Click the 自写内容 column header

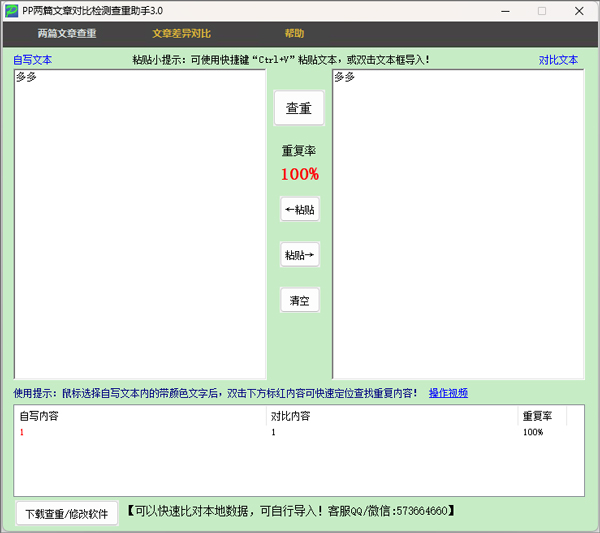pyautogui.click(x=140, y=416)
